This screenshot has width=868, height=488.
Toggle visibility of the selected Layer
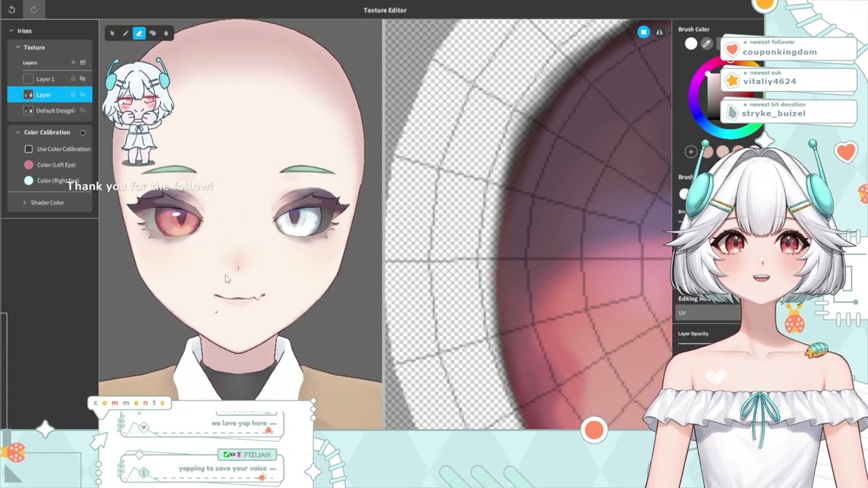tap(83, 94)
